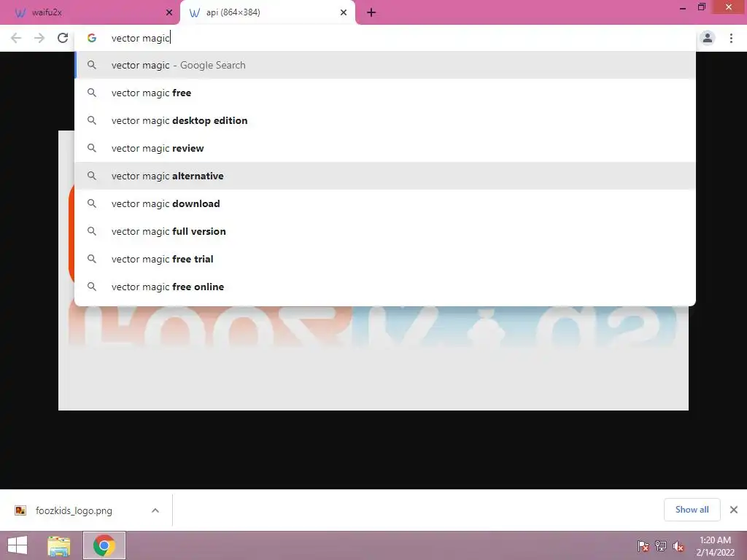
Task: Click search icon beside 'vector magic download'
Action: tap(92, 203)
